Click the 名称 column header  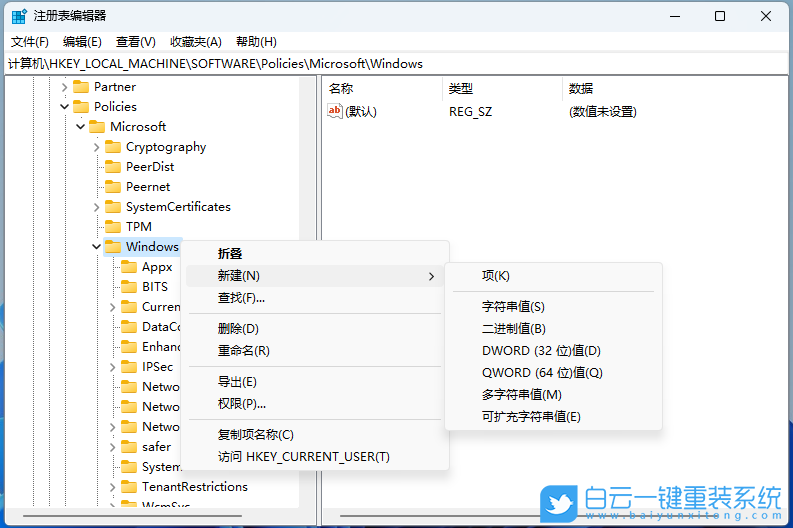pos(341,89)
